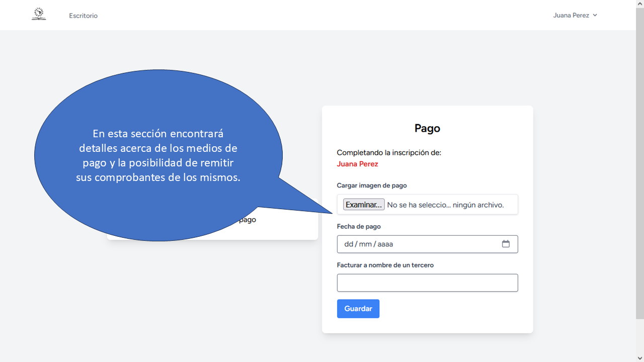Click the red Juana Perez name in form
This screenshot has width=644, height=362.
click(357, 164)
